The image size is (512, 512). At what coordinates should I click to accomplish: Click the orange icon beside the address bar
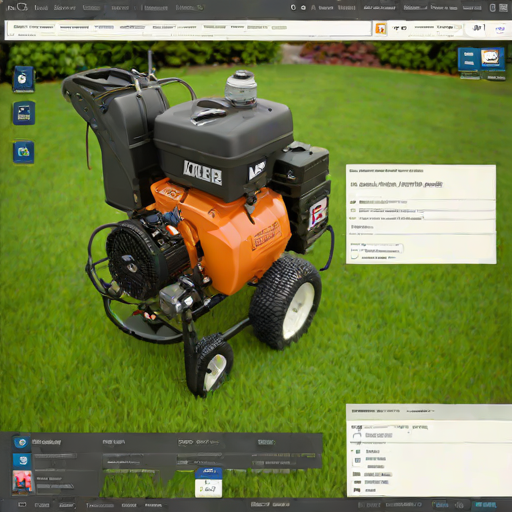380,29
